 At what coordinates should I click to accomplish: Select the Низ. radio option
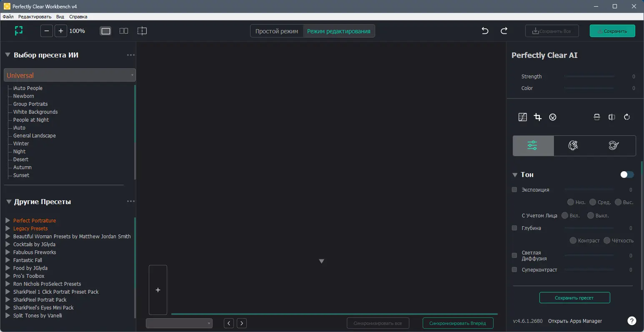click(x=571, y=202)
